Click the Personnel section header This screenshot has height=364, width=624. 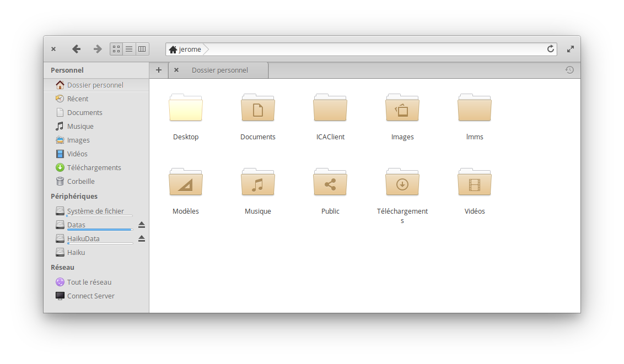pos(67,70)
